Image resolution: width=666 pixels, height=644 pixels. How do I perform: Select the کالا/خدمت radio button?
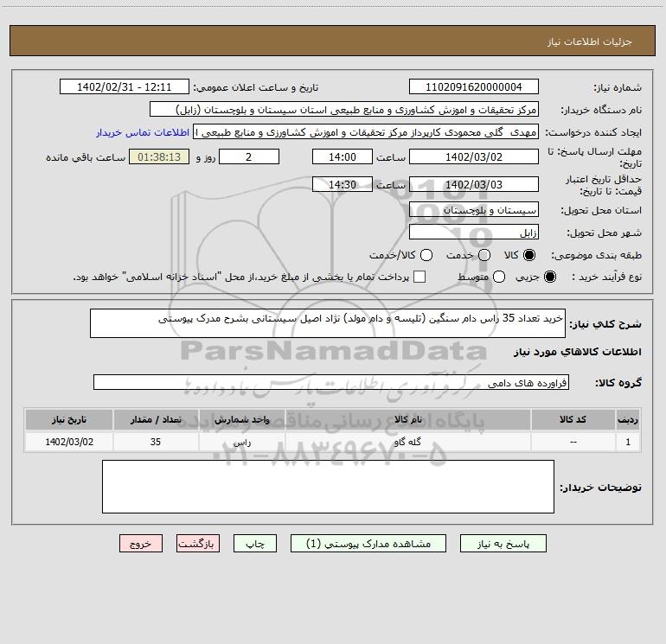426,255
